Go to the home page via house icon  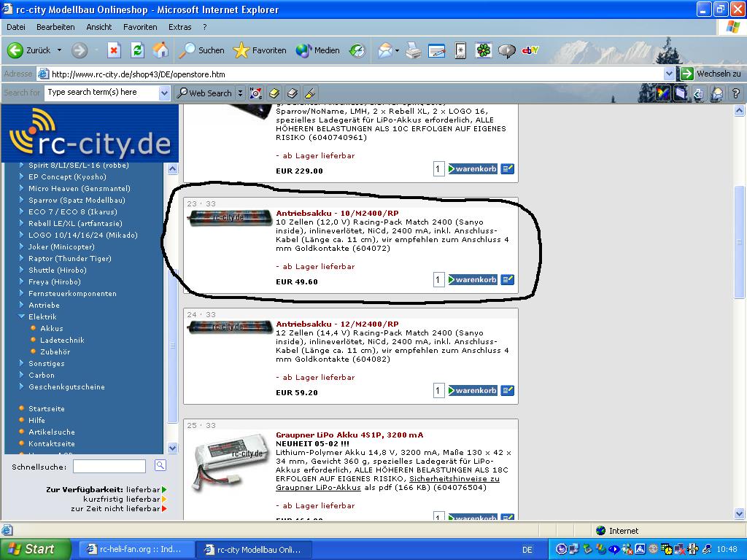160,50
